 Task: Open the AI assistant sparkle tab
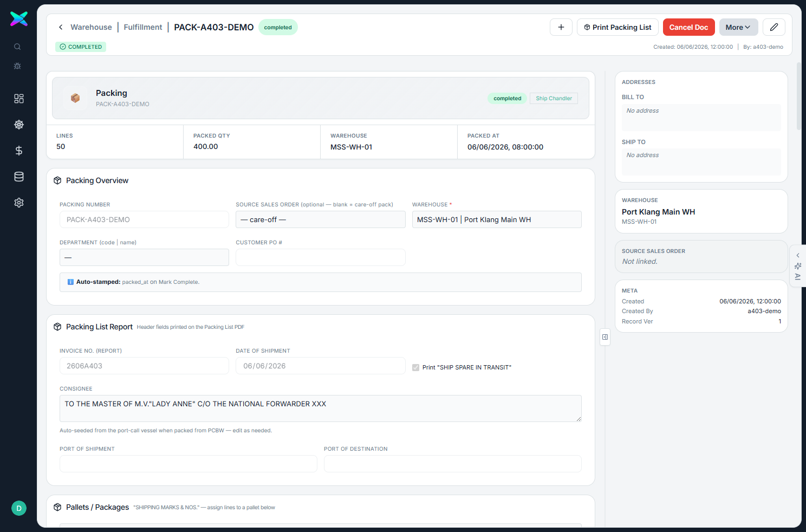pos(798,266)
